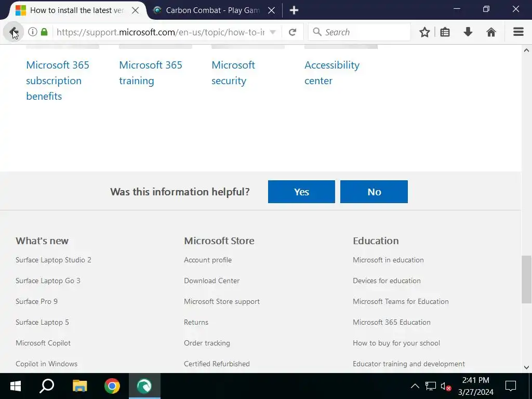532x399 pixels.
Task: Open the Accessibility center link
Action: tap(332, 73)
